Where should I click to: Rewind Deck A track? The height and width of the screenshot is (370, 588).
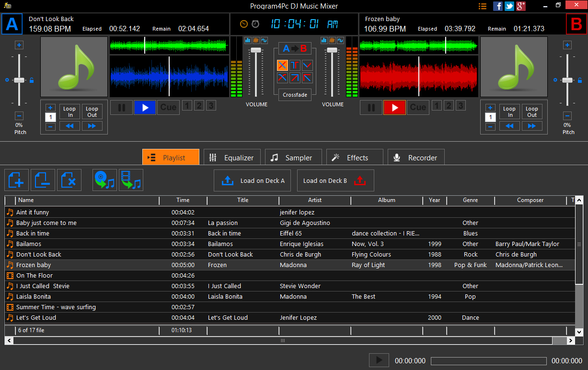69,126
